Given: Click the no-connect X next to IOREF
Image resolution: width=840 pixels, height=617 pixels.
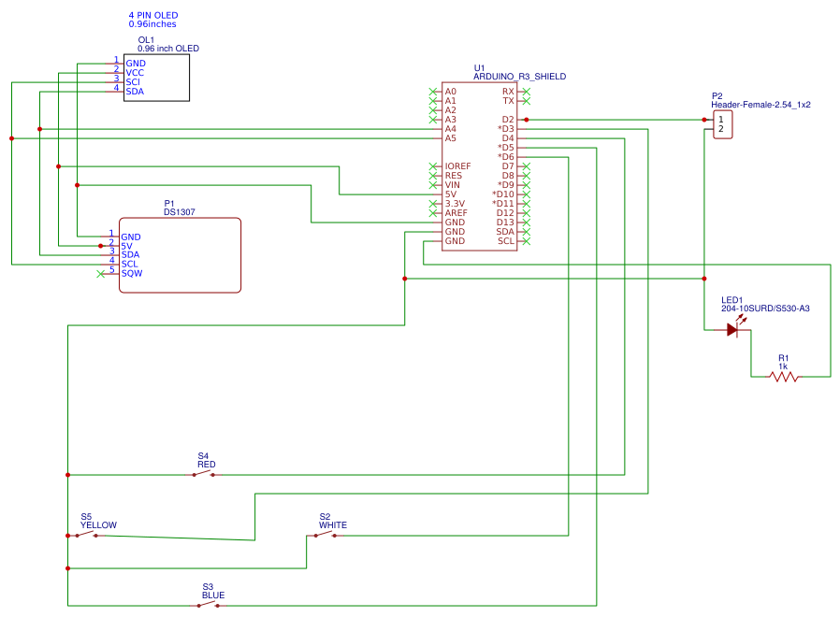Looking at the screenshot, I should click(433, 166).
